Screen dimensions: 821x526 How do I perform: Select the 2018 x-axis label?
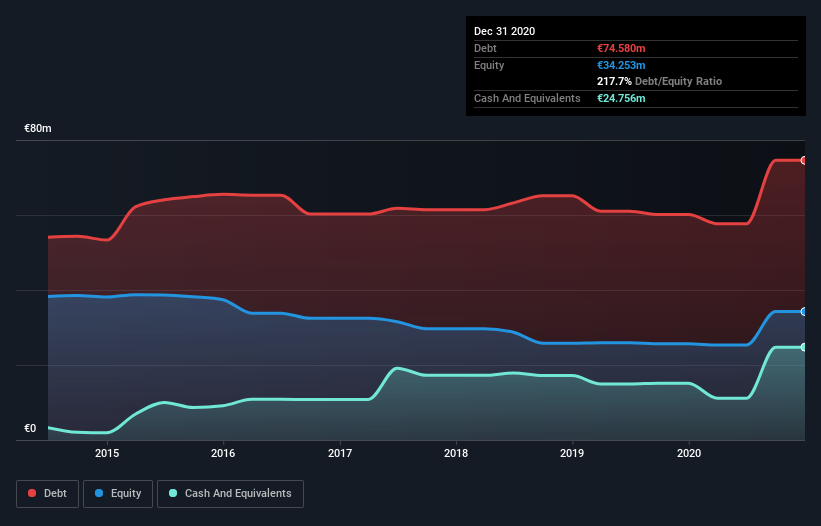(x=456, y=453)
